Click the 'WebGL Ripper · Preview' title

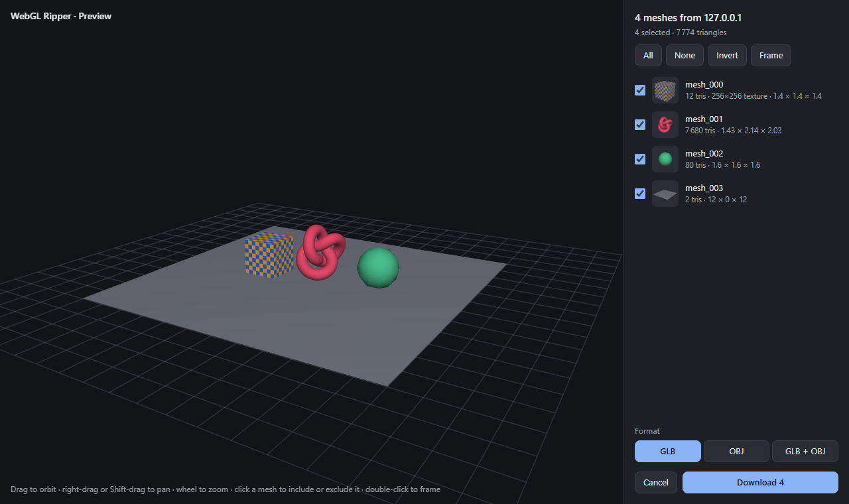pyautogui.click(x=61, y=16)
